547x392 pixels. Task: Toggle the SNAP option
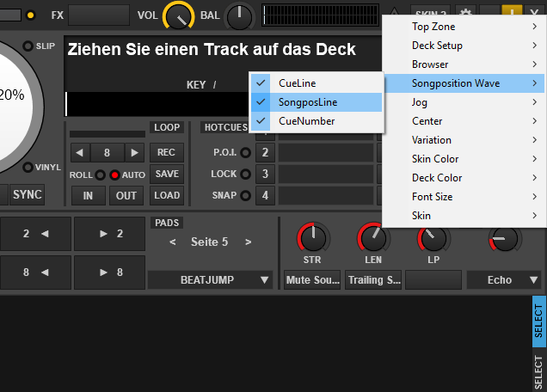tap(246, 195)
